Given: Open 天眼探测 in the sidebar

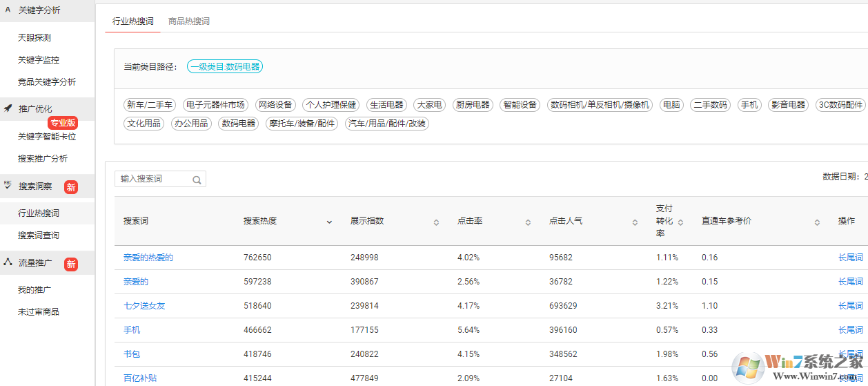Looking at the screenshot, I should [34, 37].
